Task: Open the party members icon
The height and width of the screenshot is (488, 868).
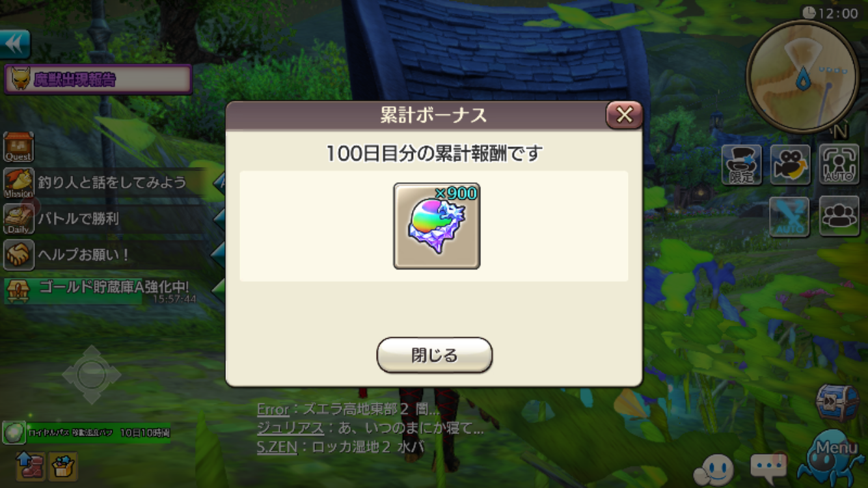Action: [839, 217]
